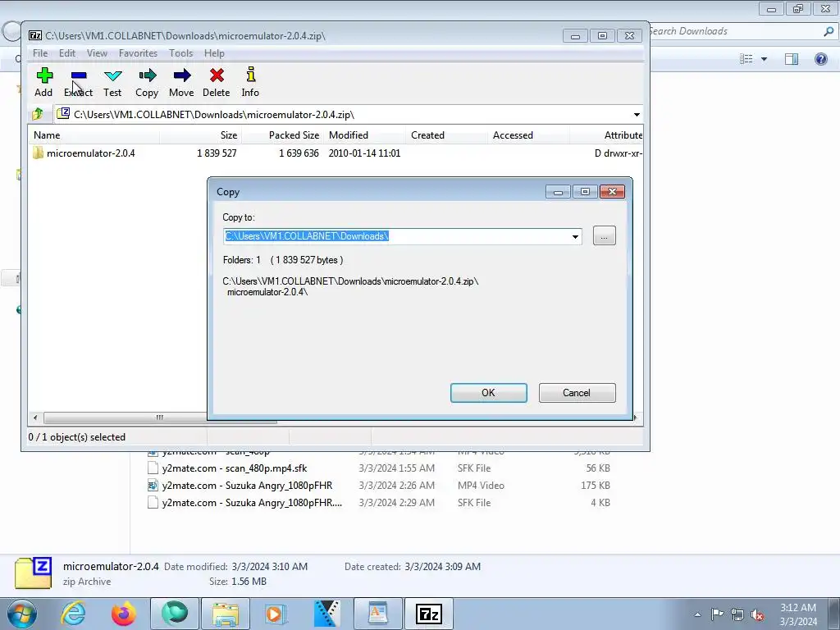Click the microemulator zip archive details icon
Screen dimensions: 840x630
(33, 573)
